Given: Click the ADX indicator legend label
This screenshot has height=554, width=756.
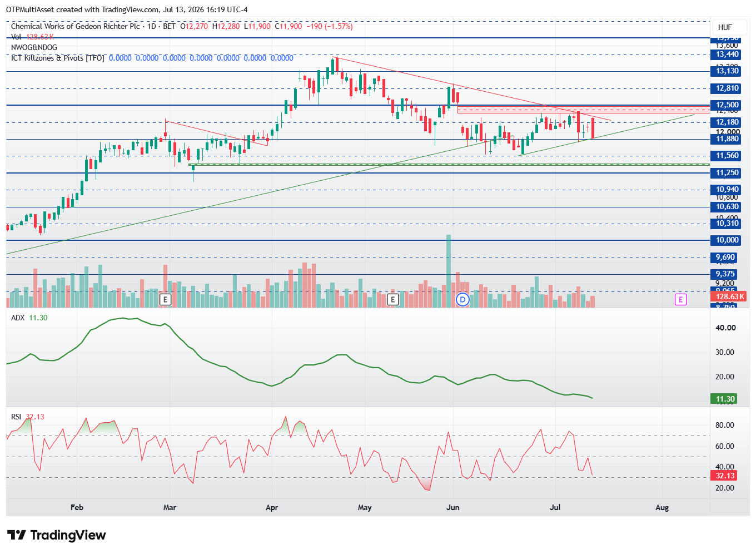Looking at the screenshot, I should tap(18, 318).
